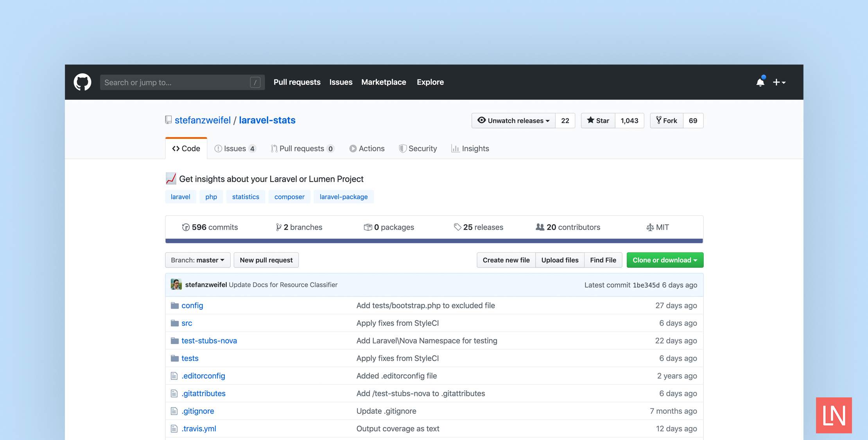Click the file icon for .editorconfig
The image size is (868, 440).
tap(174, 376)
